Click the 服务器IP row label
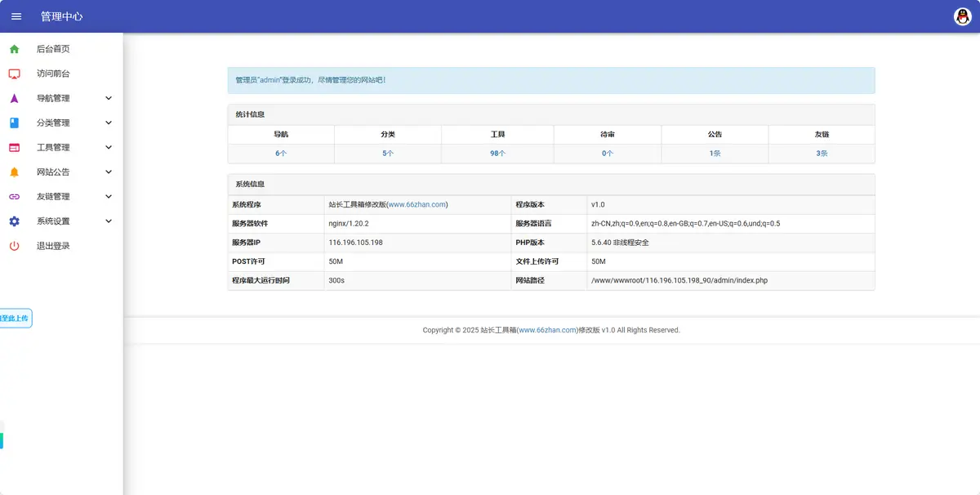The height and width of the screenshot is (495, 980). coord(246,243)
